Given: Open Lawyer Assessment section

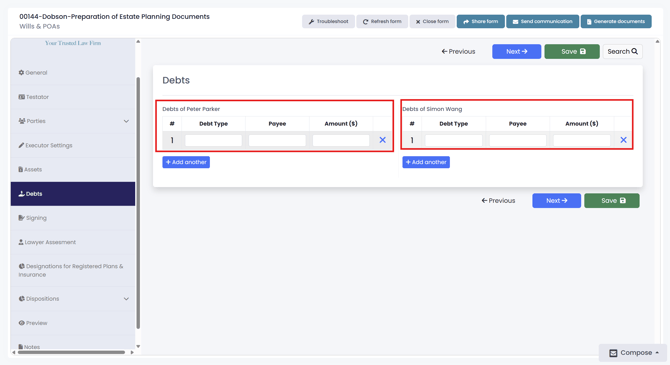Looking at the screenshot, I should click(73, 242).
